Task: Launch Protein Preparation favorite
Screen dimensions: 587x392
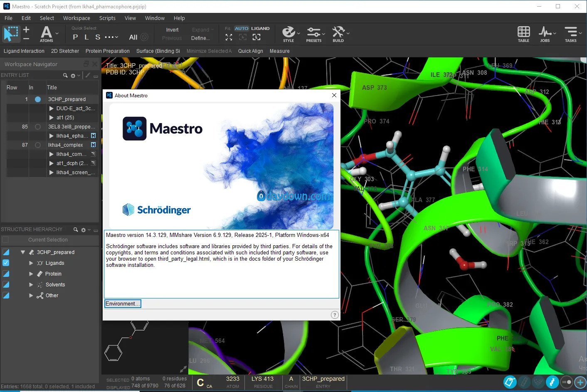Action: click(108, 51)
